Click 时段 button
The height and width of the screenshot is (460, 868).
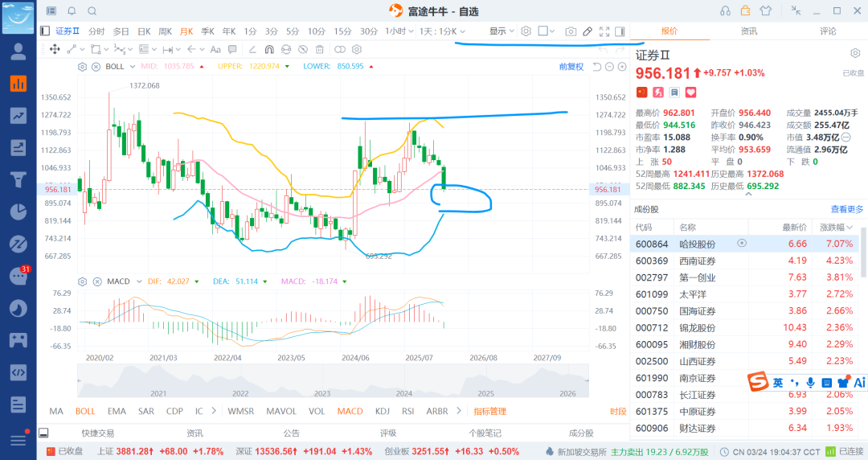(618, 411)
